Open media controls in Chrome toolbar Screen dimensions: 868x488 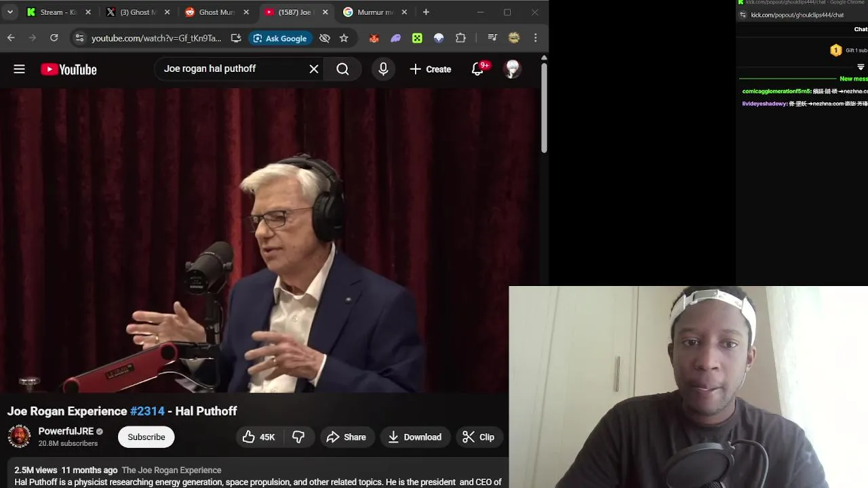(492, 38)
